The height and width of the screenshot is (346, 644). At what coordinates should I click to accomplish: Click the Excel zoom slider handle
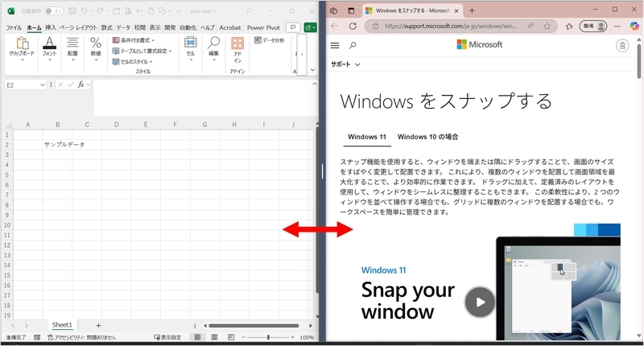[268, 337]
